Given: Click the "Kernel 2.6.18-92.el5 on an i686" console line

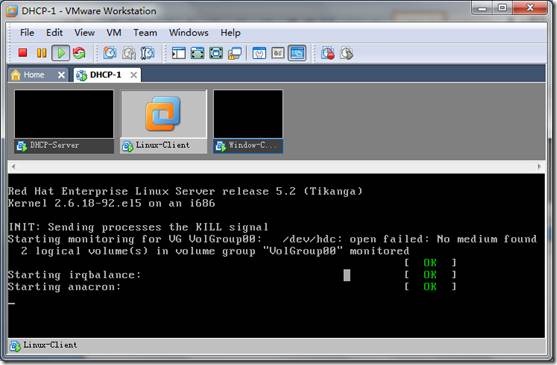Looking at the screenshot, I should (x=112, y=203).
